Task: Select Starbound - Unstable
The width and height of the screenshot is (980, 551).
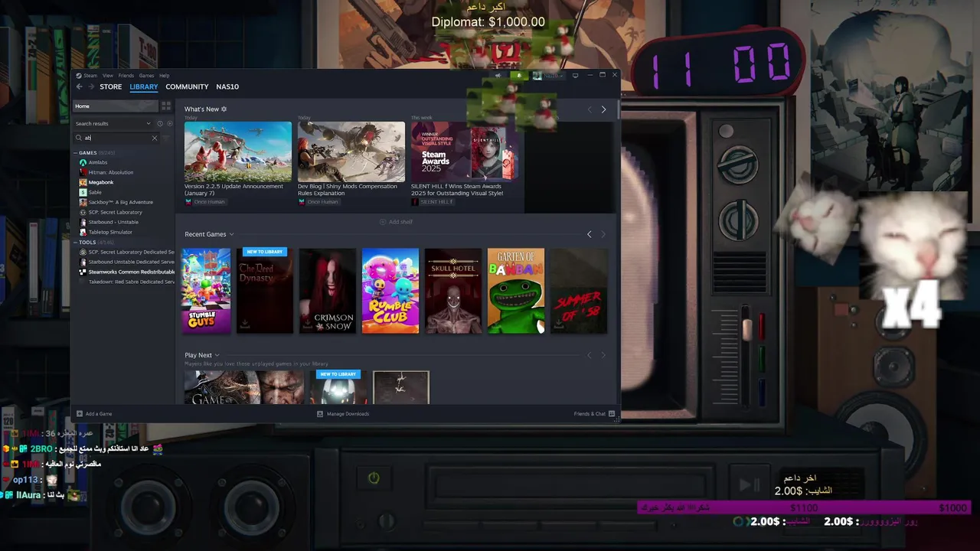Action: pyautogui.click(x=113, y=222)
